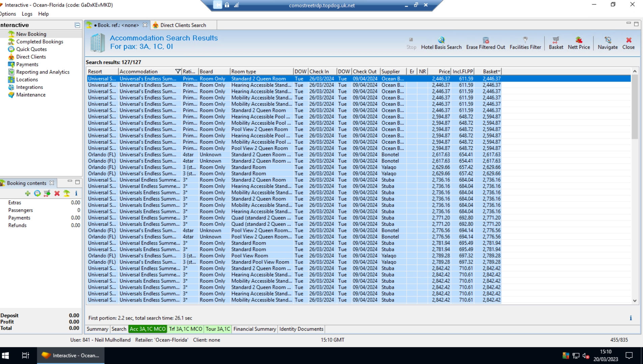This screenshot has width=643, height=364.
Task: Click Basket column sort arrow
Action: click(x=499, y=71)
